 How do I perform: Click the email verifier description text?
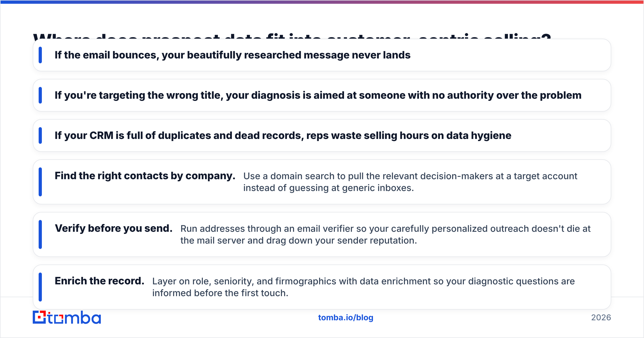point(385,234)
